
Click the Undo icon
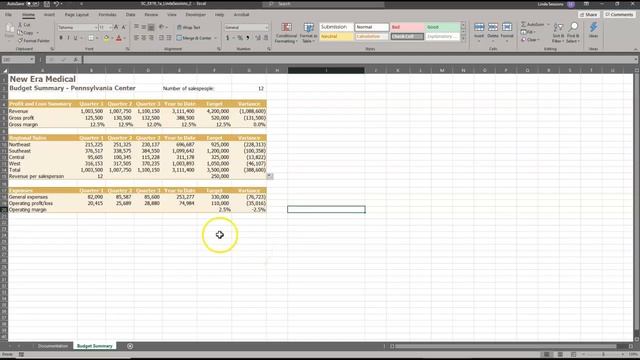point(57,4)
